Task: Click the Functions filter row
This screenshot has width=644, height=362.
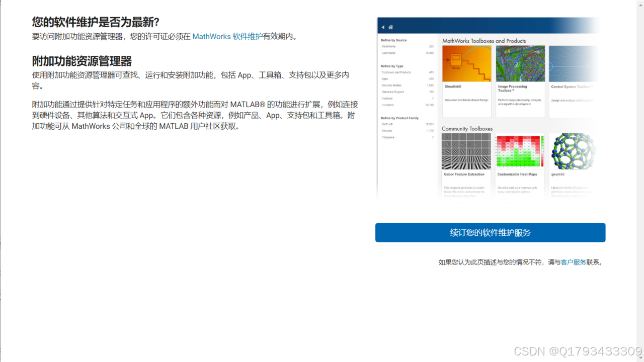Action: pyautogui.click(x=408, y=105)
